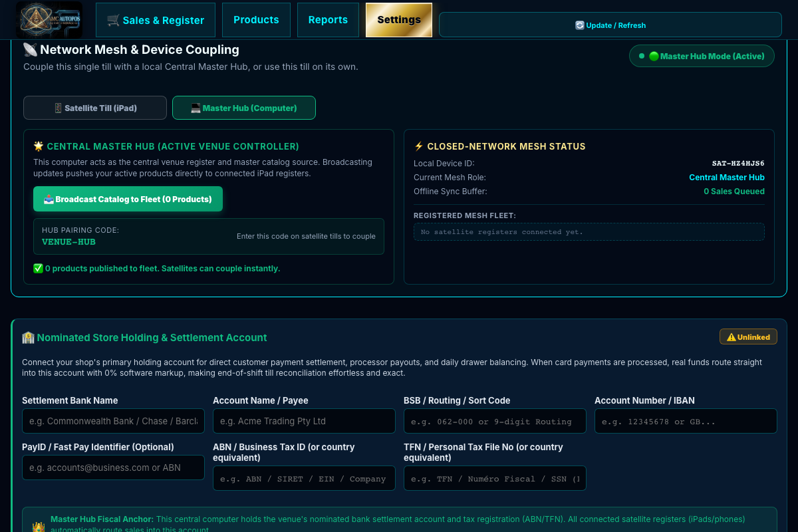
Task: Click the 0 Sales Queued value
Action: 734,192
